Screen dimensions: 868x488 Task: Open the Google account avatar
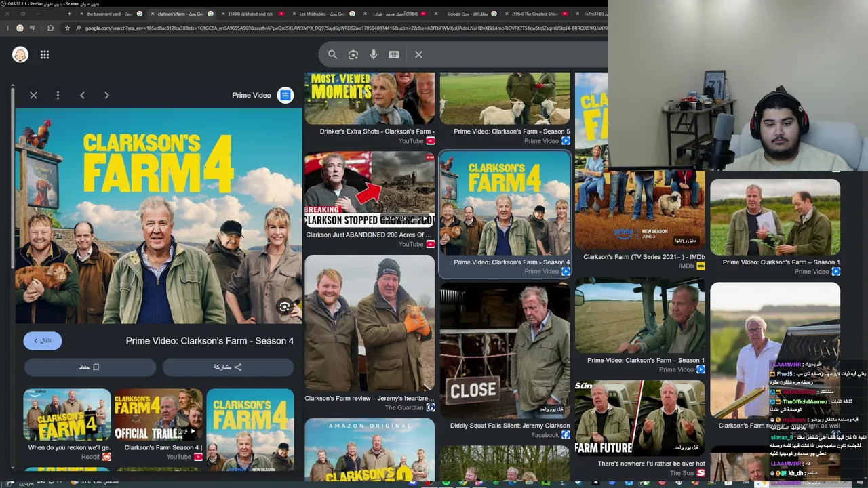(x=20, y=55)
